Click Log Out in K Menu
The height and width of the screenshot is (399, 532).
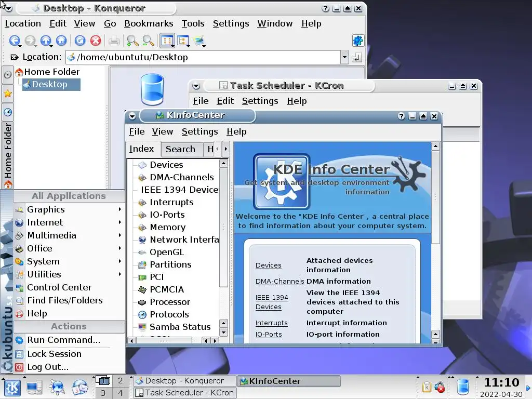pos(69,367)
